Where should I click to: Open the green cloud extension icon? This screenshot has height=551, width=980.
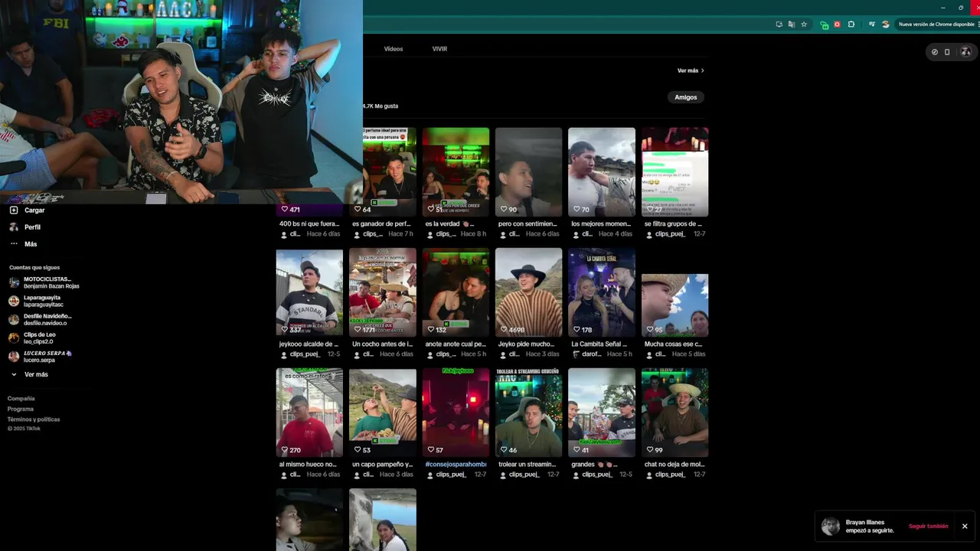tap(825, 24)
